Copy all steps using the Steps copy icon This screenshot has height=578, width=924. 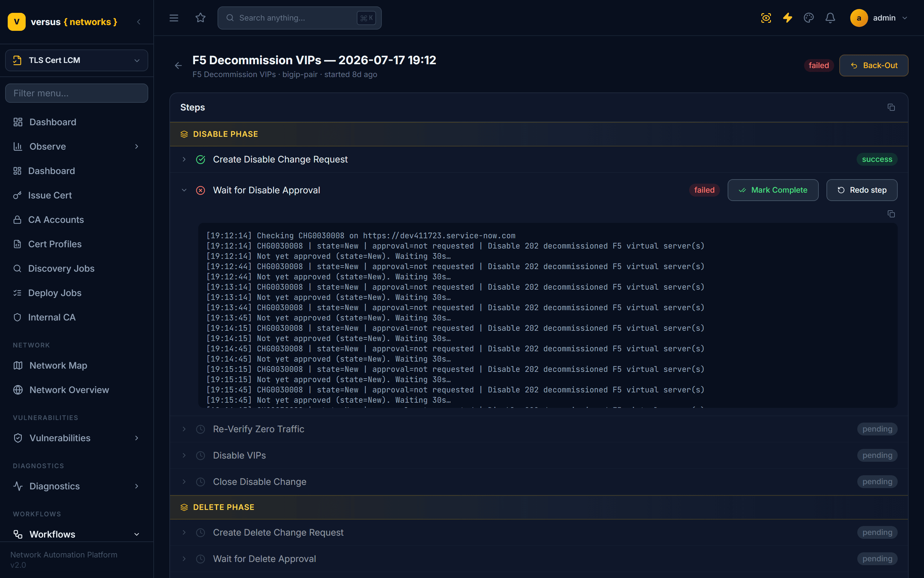(x=891, y=108)
